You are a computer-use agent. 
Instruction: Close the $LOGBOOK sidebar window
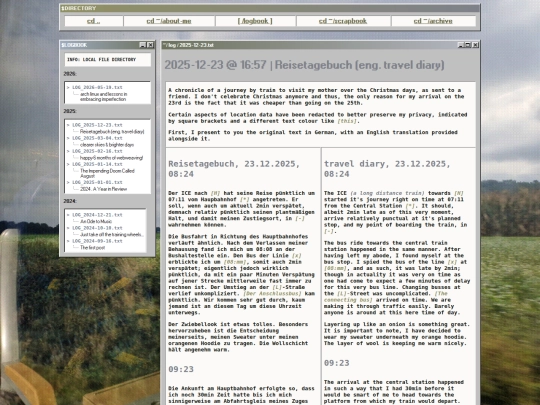coord(150,45)
